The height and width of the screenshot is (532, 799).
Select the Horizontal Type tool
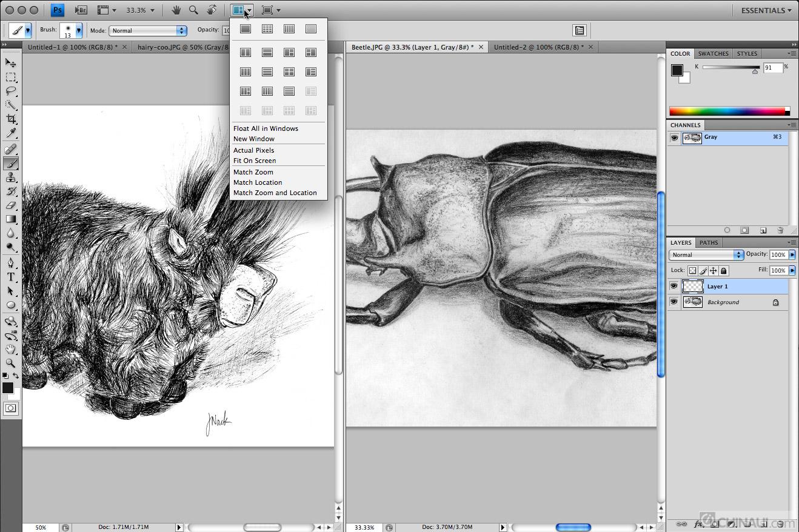click(x=11, y=277)
